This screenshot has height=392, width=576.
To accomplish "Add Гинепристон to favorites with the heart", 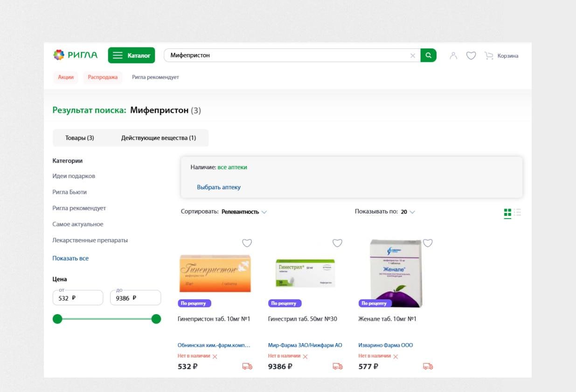I will (247, 243).
